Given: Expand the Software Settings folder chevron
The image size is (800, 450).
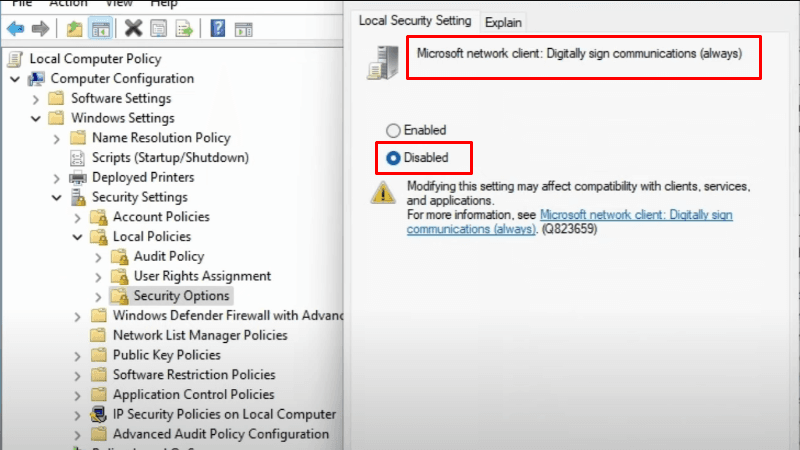Looking at the screenshot, I should pos(37,98).
